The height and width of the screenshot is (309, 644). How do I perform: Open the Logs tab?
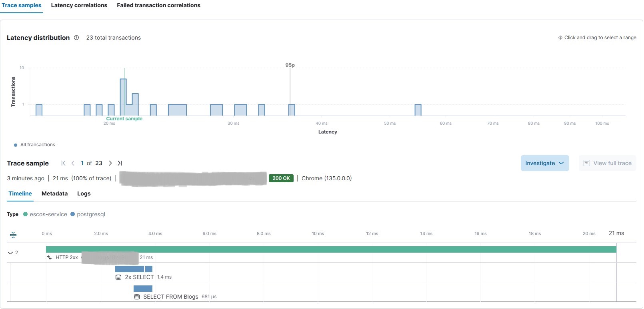click(x=84, y=193)
